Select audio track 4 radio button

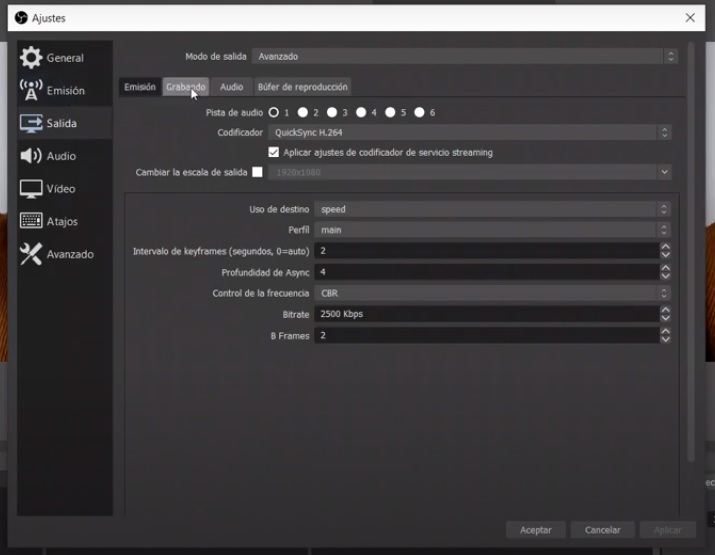click(361, 113)
